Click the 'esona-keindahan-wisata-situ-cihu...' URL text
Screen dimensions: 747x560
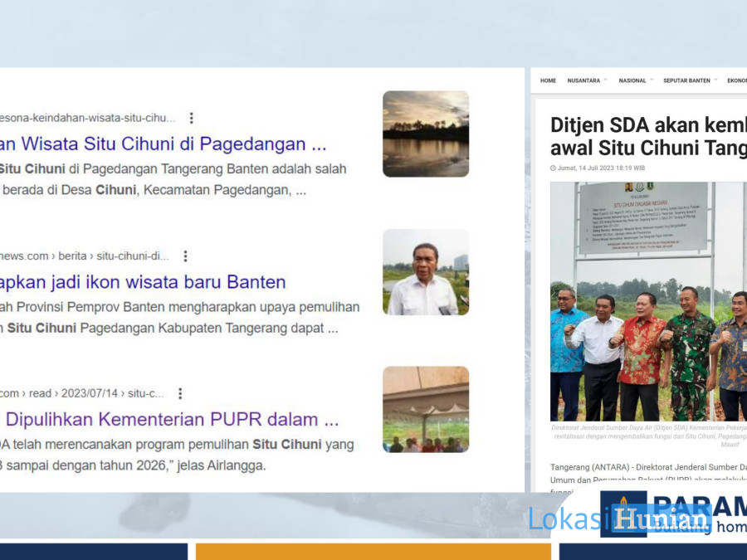(88, 118)
